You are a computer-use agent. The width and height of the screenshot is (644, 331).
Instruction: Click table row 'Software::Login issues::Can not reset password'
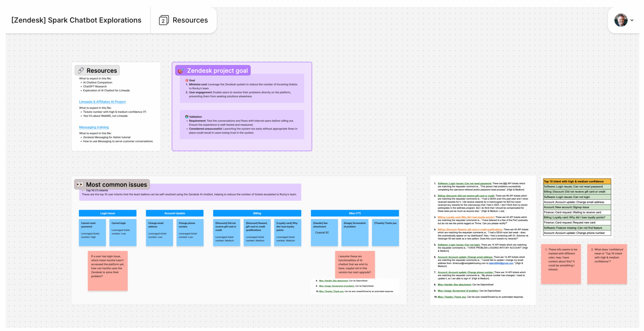point(577,187)
